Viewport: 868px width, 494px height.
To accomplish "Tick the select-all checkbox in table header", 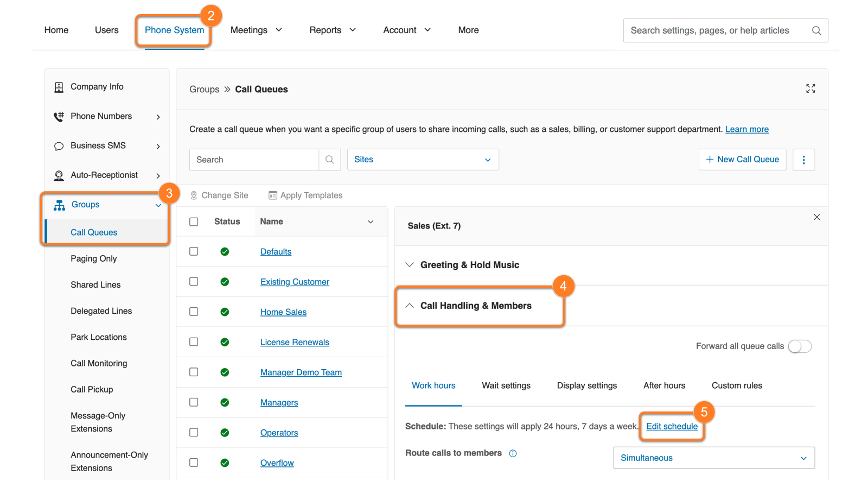I will (x=194, y=221).
